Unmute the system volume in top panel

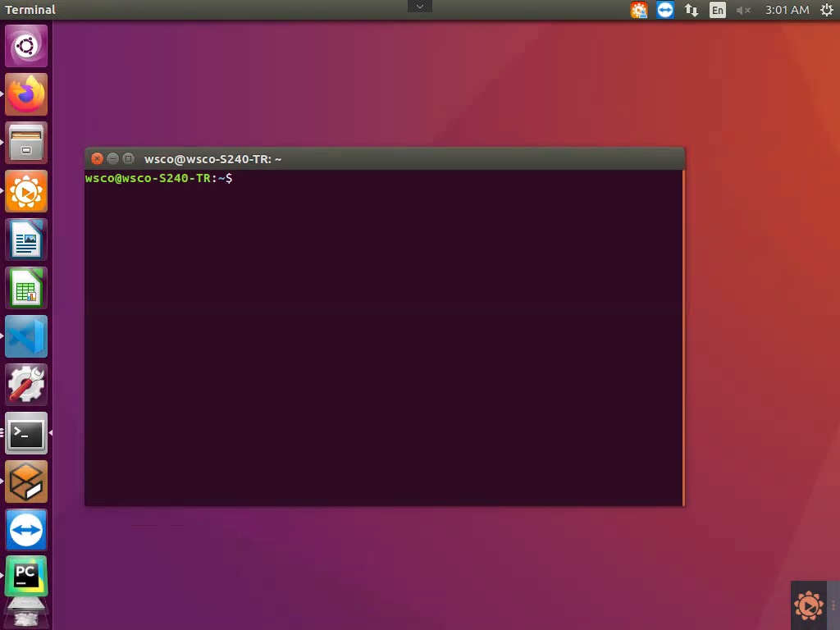[742, 10]
